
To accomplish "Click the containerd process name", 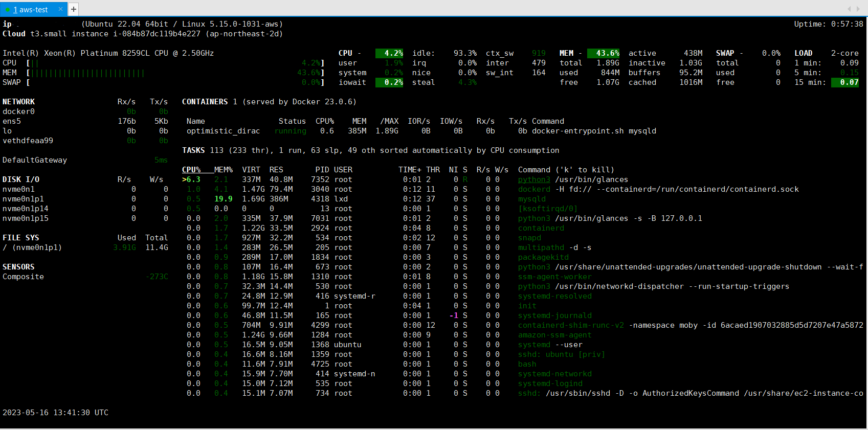I will 541,228.
